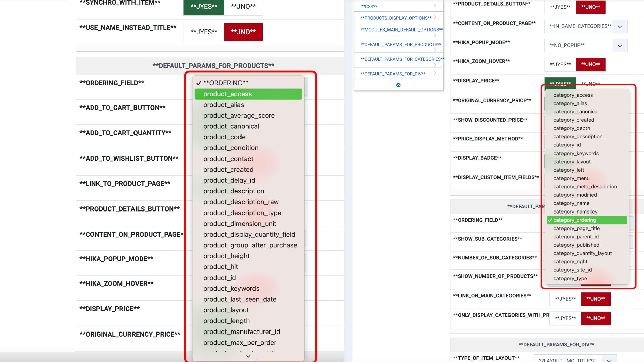
Task: Select category_published from the list
Action: 576,245
